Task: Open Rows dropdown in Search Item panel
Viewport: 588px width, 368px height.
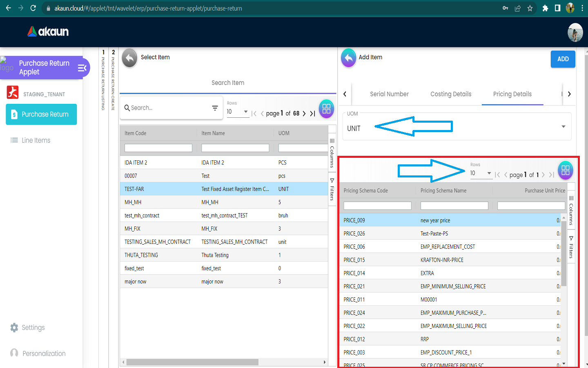Action: click(238, 112)
